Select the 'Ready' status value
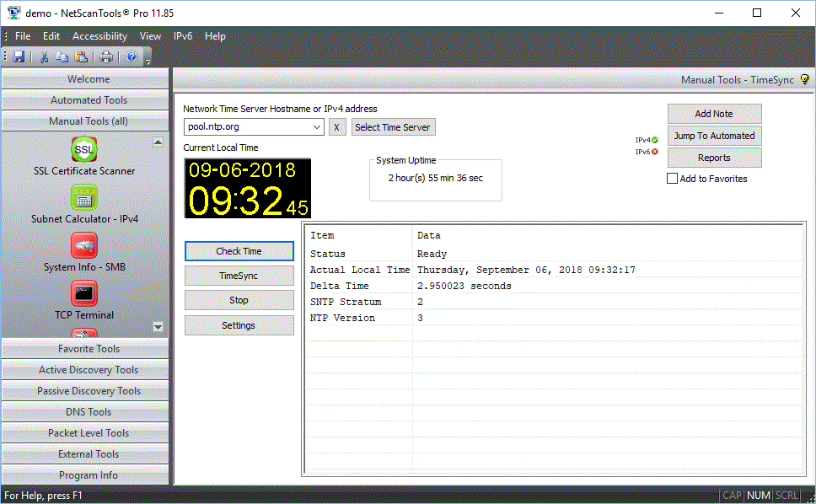Image resolution: width=816 pixels, height=504 pixels. click(x=432, y=254)
